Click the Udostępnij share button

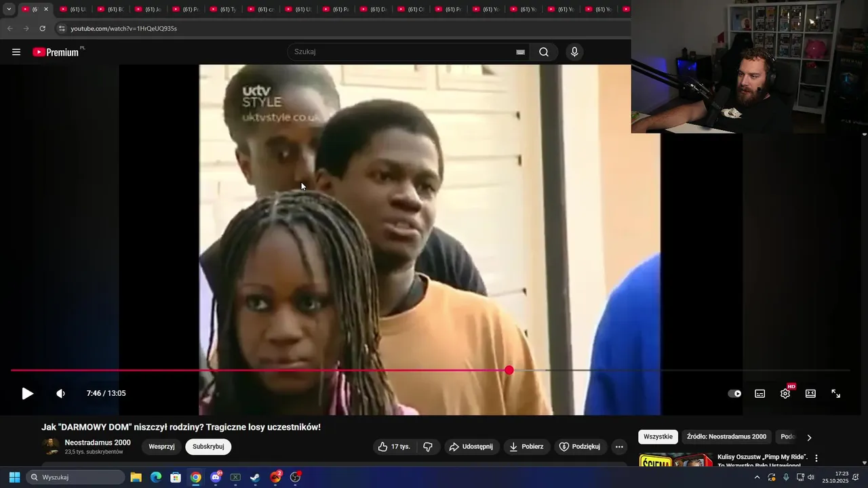tap(472, 447)
